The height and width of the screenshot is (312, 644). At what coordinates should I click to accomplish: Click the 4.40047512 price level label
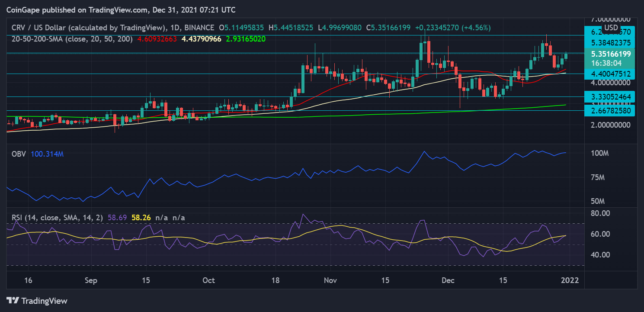[609, 74]
